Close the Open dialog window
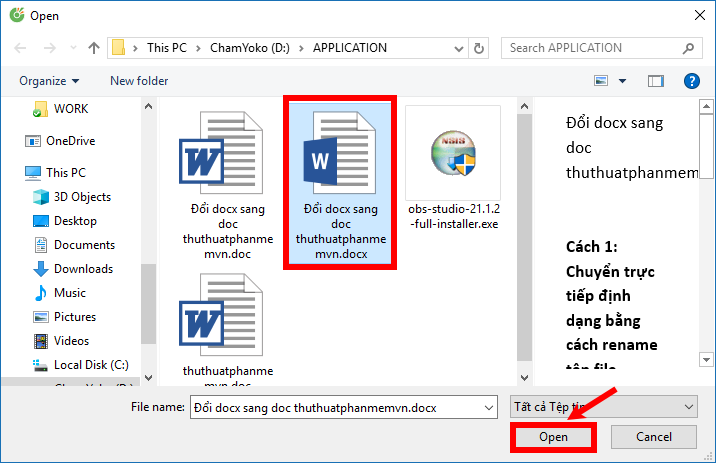The height and width of the screenshot is (463, 716). pyautogui.click(x=700, y=15)
